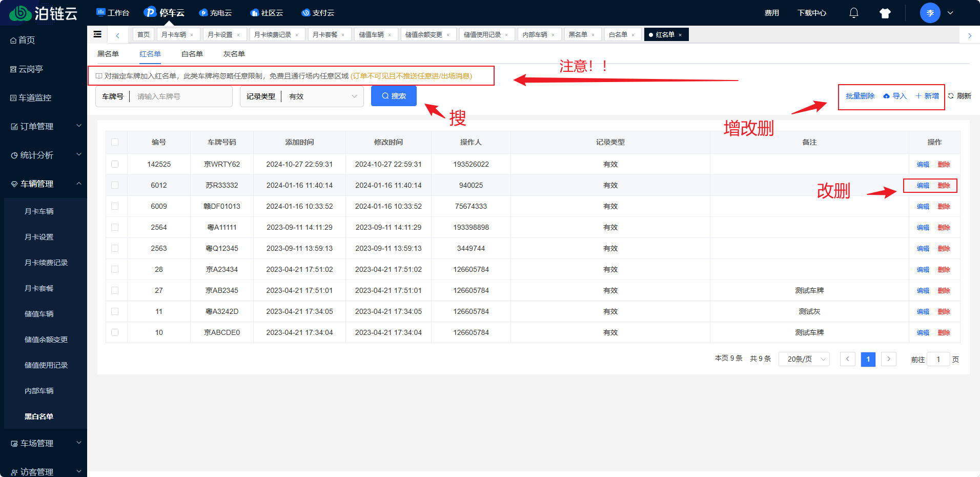The image size is (980, 477).
Task: Close the 月卡车辆 tab
Action: point(192,35)
